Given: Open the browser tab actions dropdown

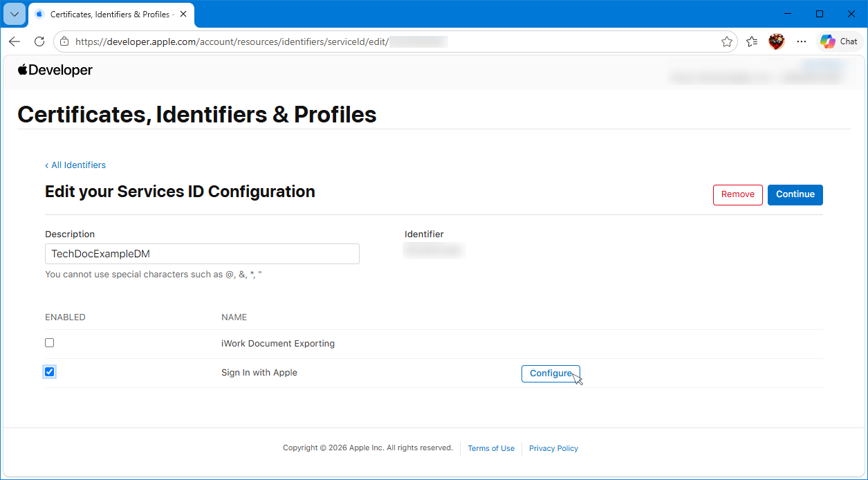Looking at the screenshot, I should [x=15, y=14].
